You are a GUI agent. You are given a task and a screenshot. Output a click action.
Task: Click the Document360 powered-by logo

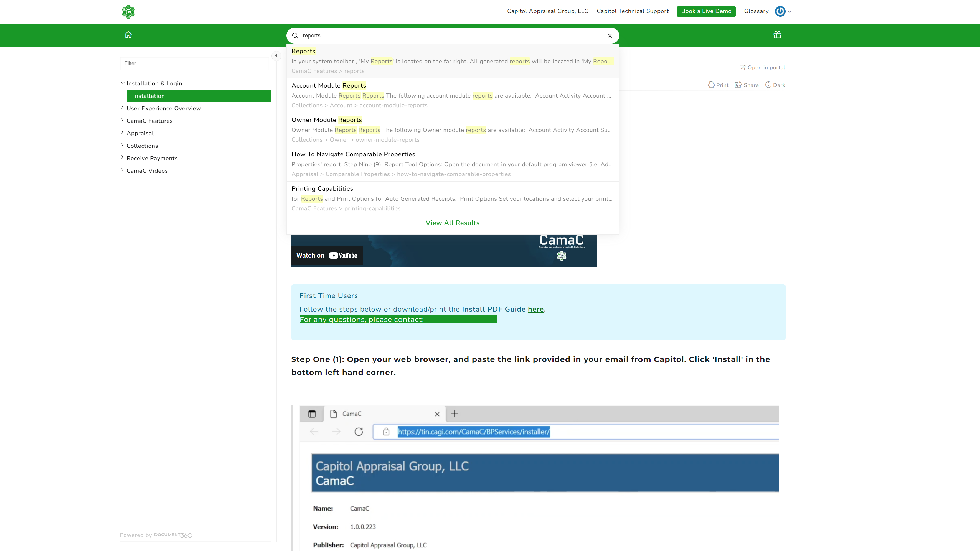[x=173, y=535]
